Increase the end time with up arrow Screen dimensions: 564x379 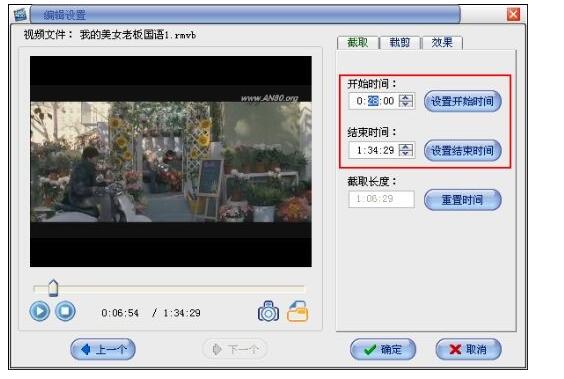(x=406, y=147)
